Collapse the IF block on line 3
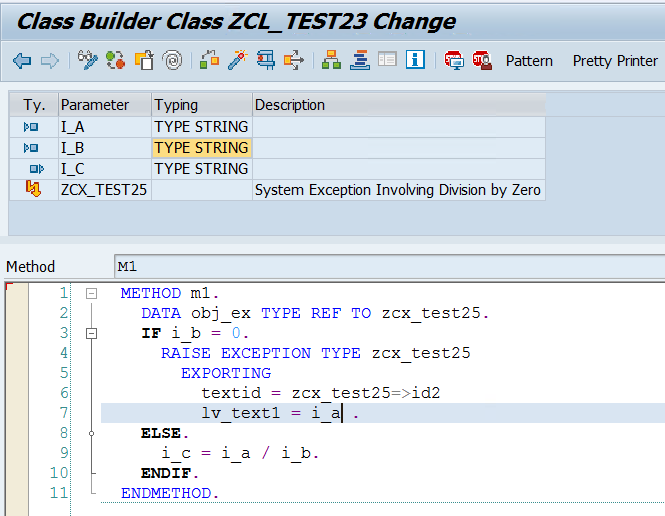 [91, 334]
